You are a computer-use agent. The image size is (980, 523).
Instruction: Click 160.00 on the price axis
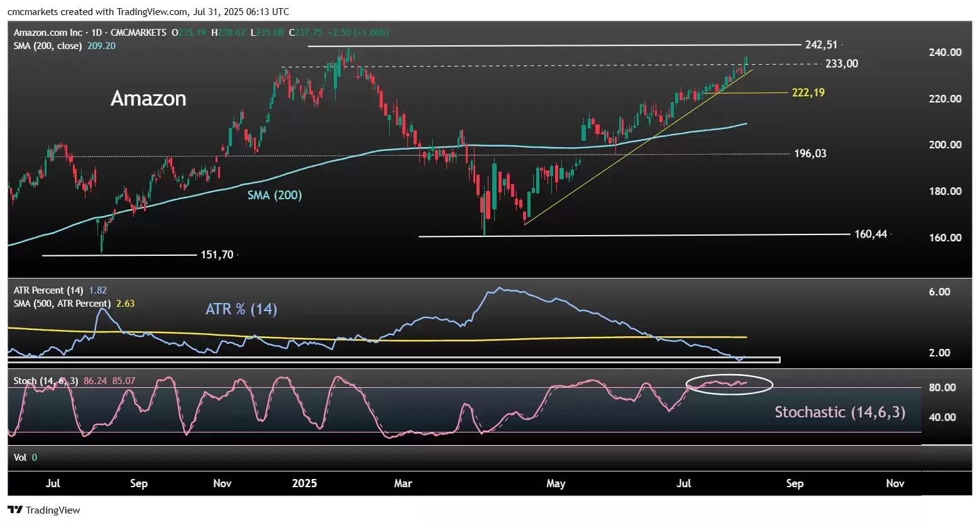(x=945, y=238)
